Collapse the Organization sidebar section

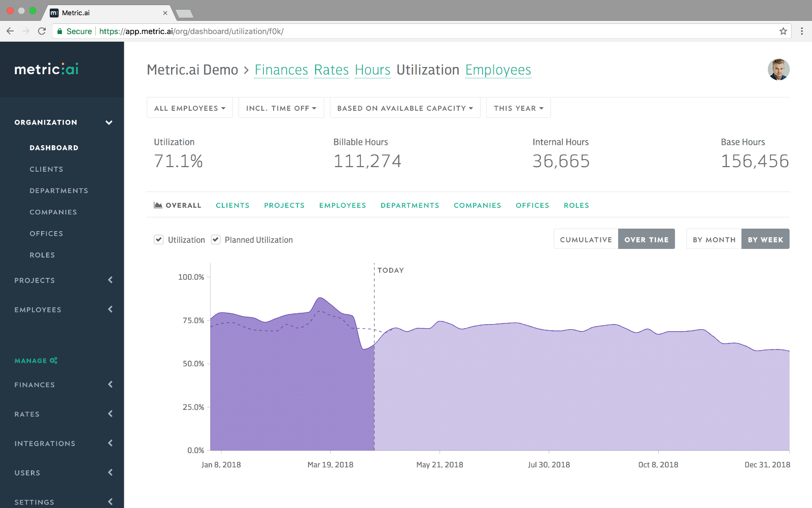point(62,122)
